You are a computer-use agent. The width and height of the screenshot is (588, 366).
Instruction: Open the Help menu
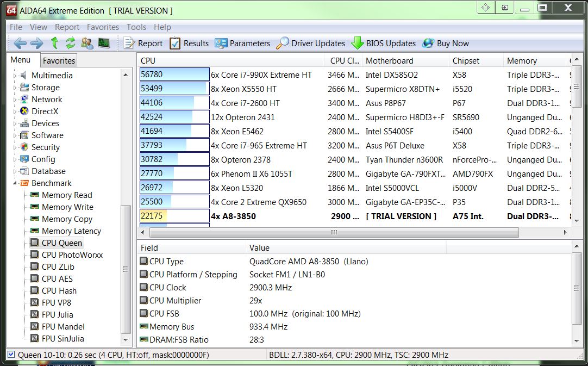pos(162,27)
